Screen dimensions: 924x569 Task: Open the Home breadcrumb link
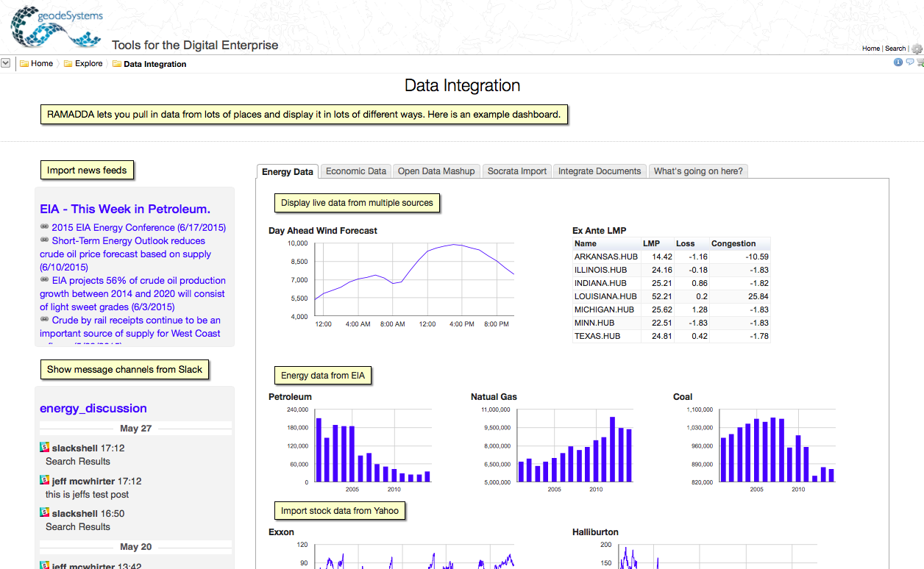tap(42, 64)
